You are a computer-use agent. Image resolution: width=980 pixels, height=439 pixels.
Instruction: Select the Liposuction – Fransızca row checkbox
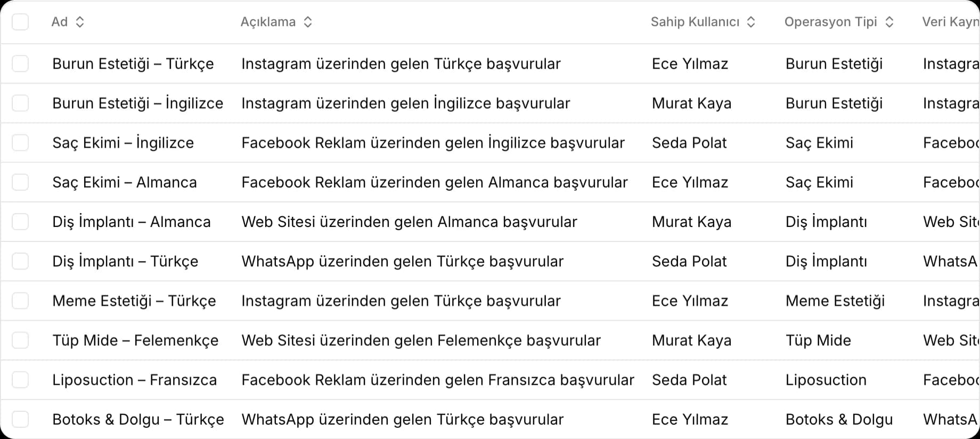pyautogui.click(x=20, y=380)
